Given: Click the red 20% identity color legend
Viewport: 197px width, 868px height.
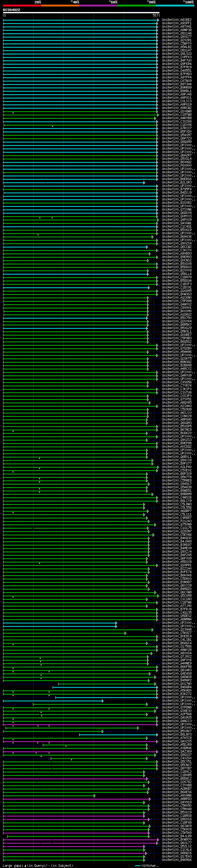Looking at the screenshot, I should point(22,6).
